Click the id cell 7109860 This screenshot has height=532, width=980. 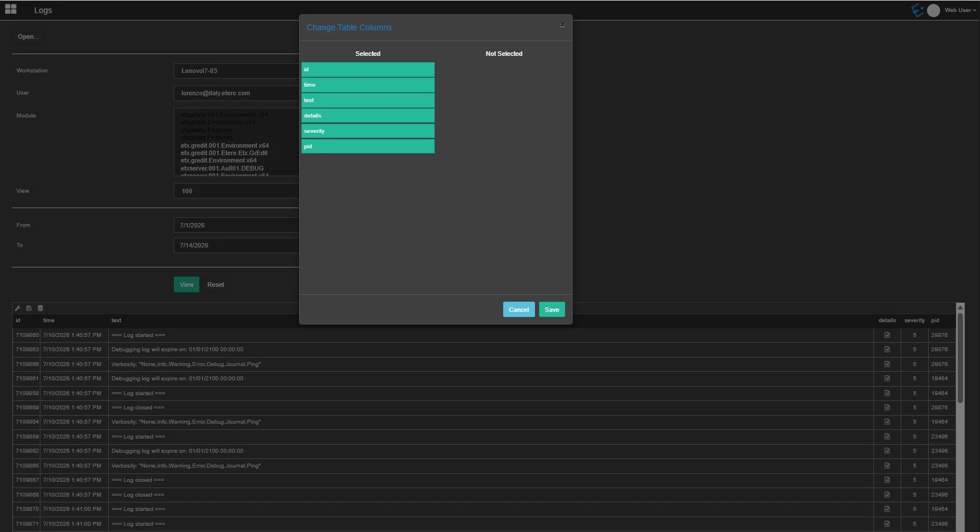pyautogui.click(x=27, y=335)
